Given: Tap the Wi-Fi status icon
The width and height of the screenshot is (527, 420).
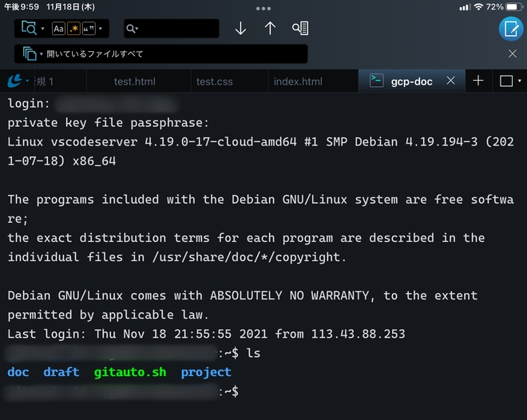Looking at the screenshot, I should (x=478, y=6).
